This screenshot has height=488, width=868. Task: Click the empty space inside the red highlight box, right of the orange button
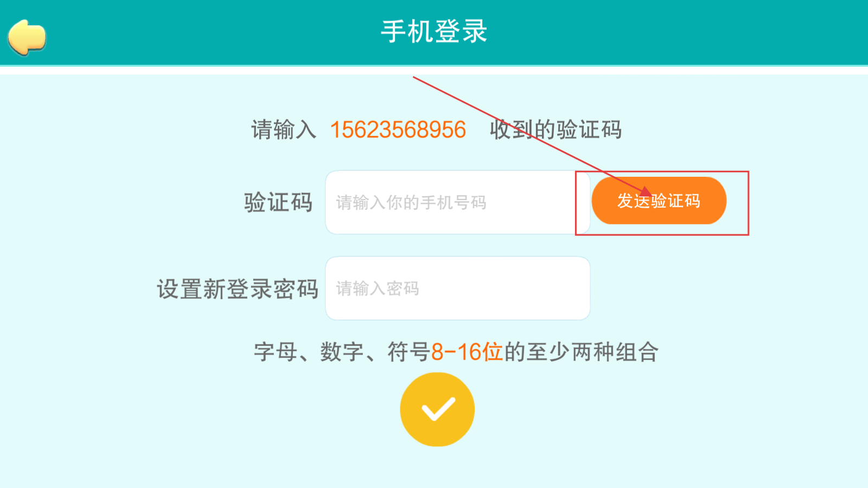pos(737,203)
